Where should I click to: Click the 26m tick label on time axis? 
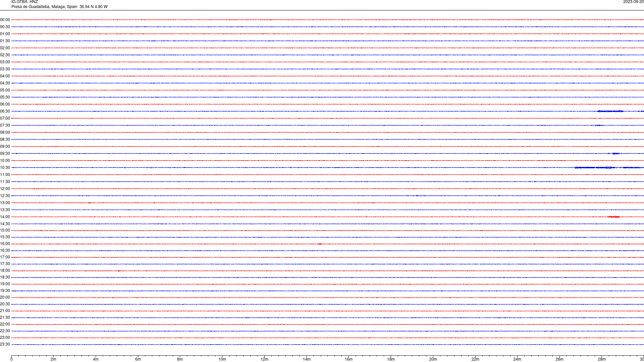point(559,359)
